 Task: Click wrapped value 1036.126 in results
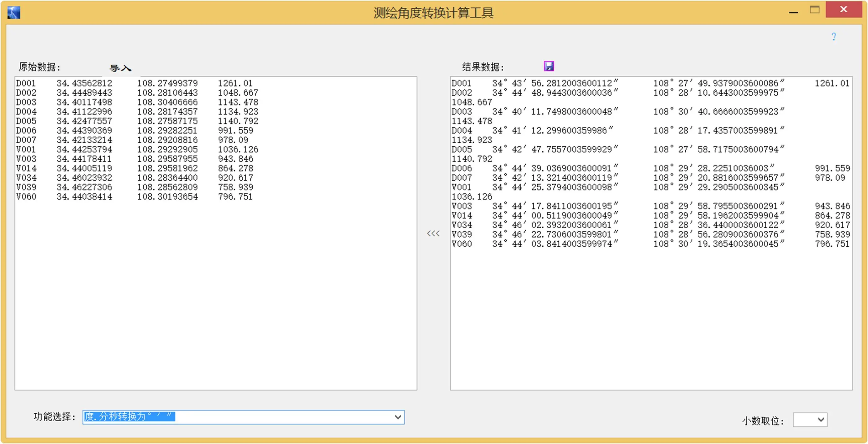(472, 196)
